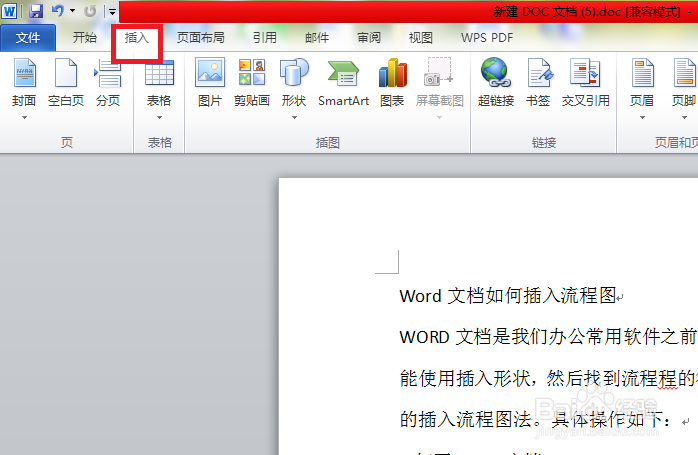Expand the 表格 dropdown arrow

pos(159,118)
